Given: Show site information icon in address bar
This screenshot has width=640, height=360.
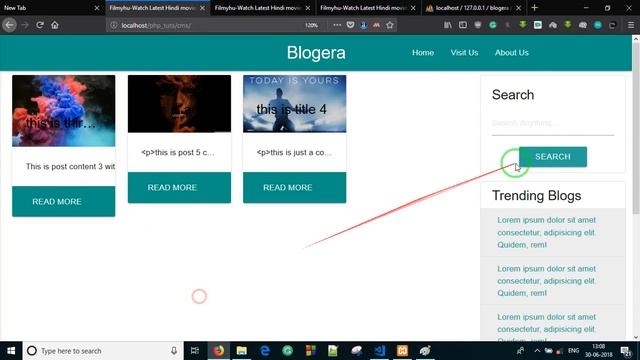Looking at the screenshot, I should point(114,25).
